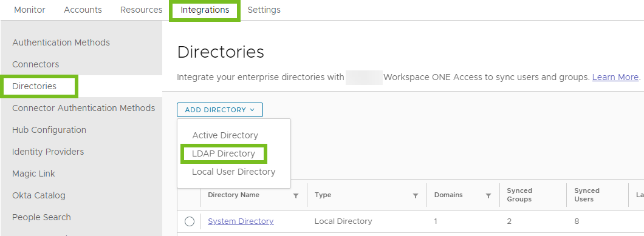Open the System Directory link
Viewport: 644px width, 236px height.
pos(241,221)
